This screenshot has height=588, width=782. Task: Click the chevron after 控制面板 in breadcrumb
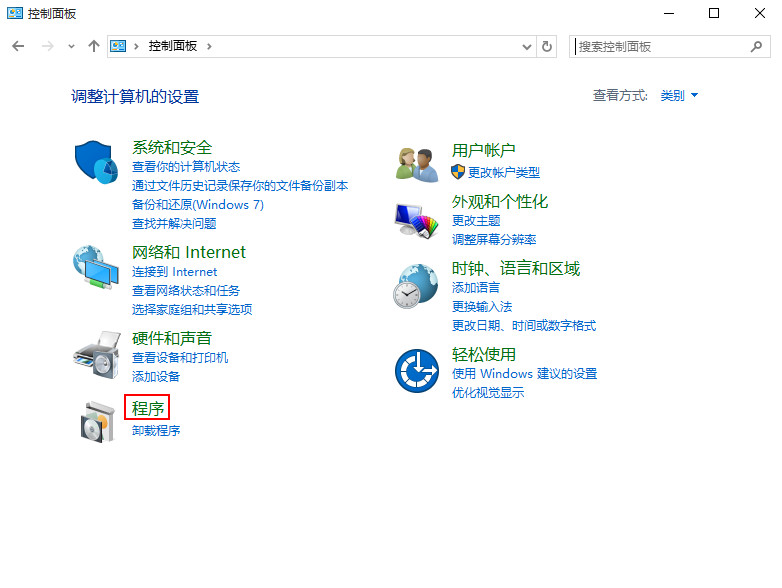[209, 46]
